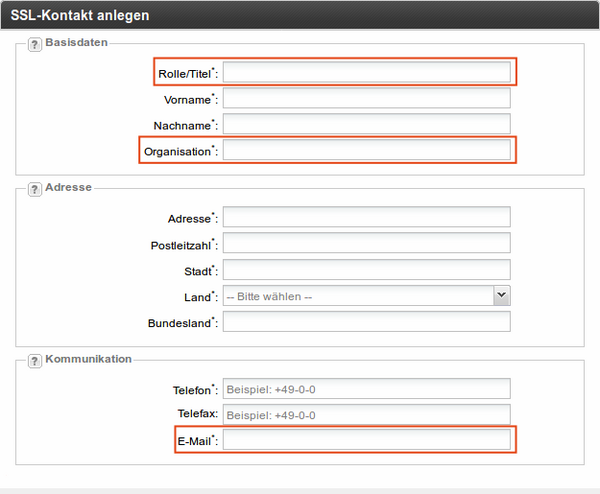
Task: Click into the Vorname text field
Action: click(367, 98)
